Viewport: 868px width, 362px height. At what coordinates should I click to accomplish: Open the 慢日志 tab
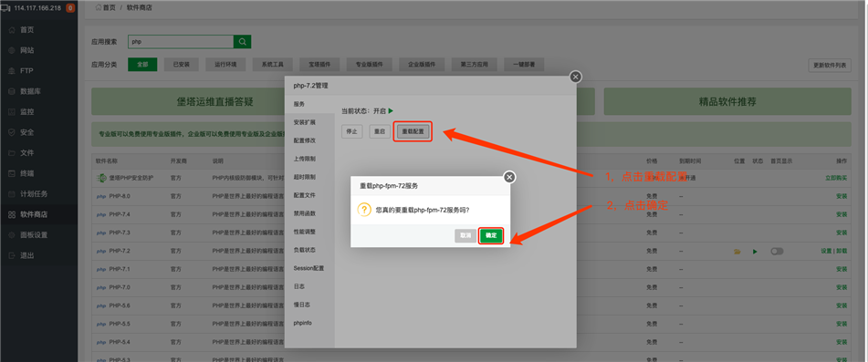point(309,305)
